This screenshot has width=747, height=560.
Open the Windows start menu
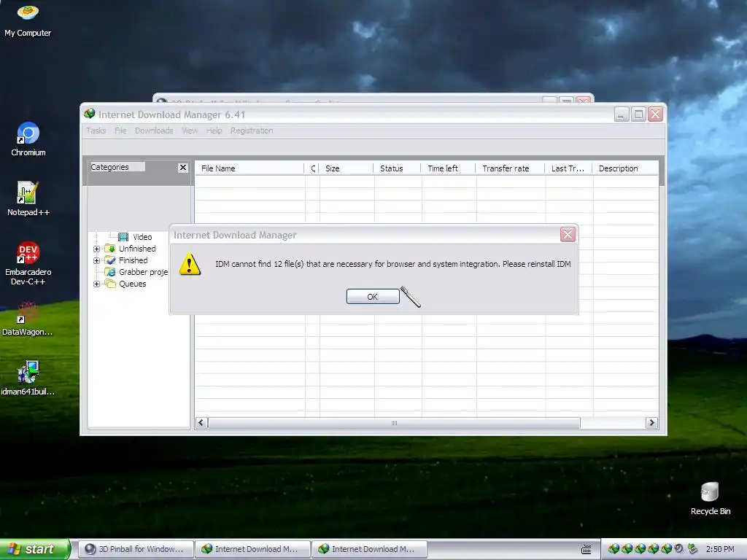point(34,549)
